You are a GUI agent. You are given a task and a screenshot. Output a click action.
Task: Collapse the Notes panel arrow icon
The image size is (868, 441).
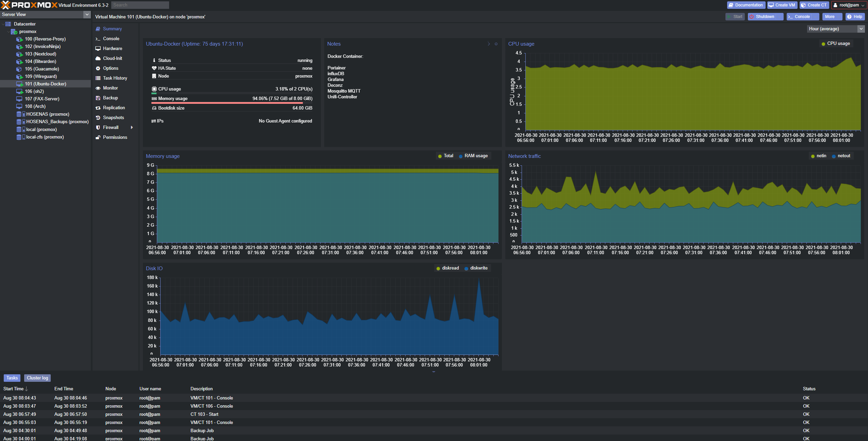[489, 44]
